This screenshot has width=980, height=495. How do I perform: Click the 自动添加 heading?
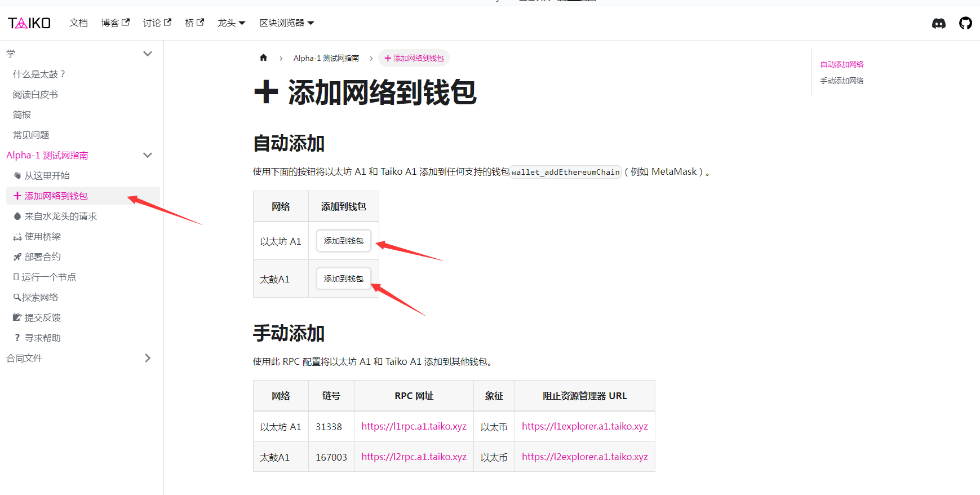click(289, 143)
